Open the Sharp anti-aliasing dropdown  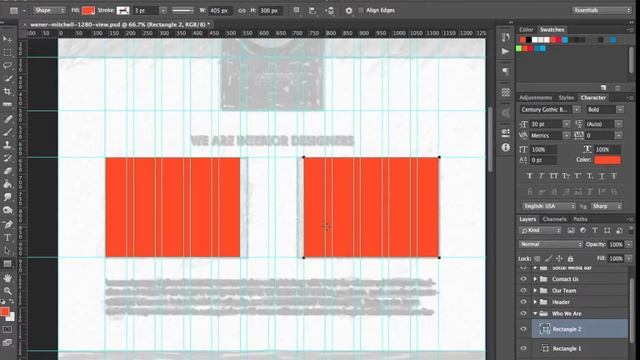[606, 206]
